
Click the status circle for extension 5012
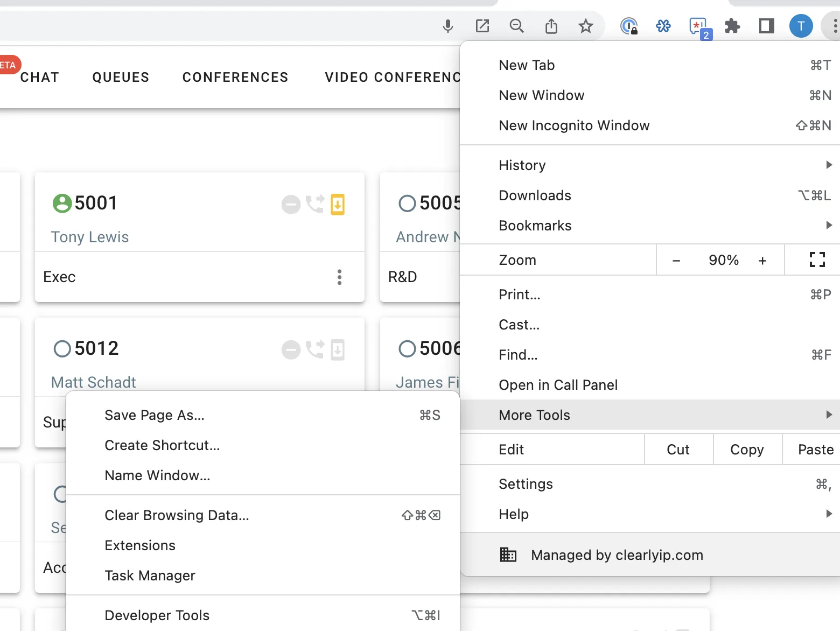point(62,349)
